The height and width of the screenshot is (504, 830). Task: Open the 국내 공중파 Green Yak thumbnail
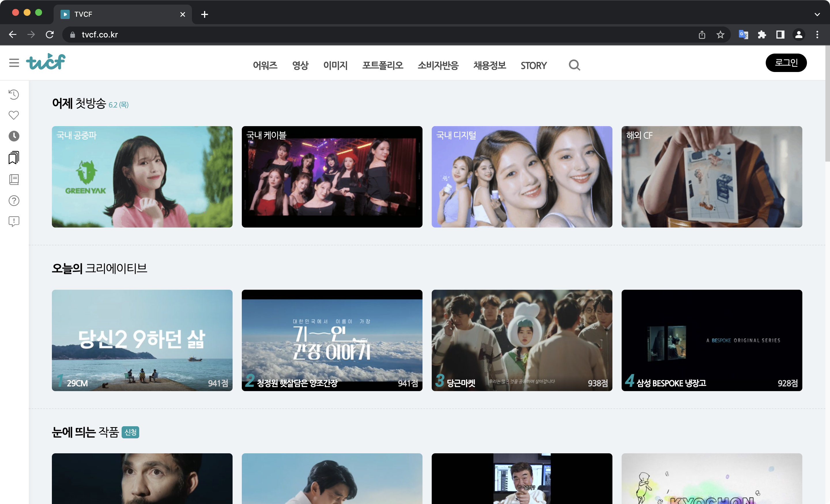pyautogui.click(x=142, y=177)
